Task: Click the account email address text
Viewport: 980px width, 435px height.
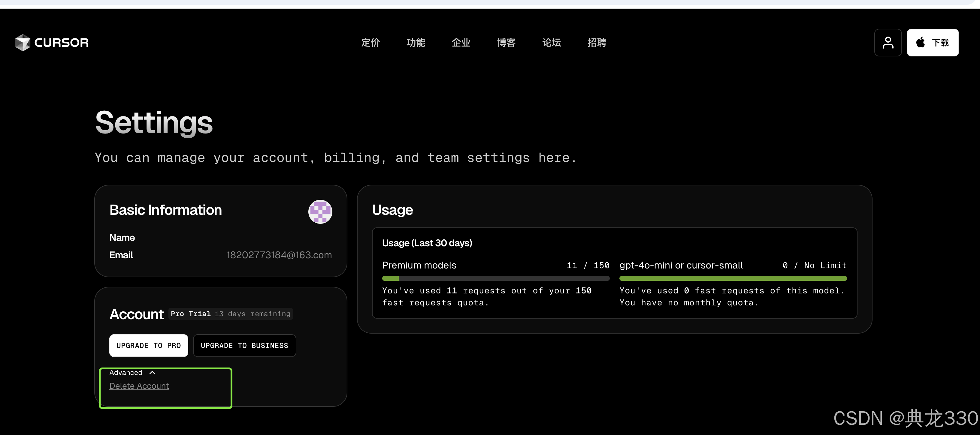Action: [279, 255]
